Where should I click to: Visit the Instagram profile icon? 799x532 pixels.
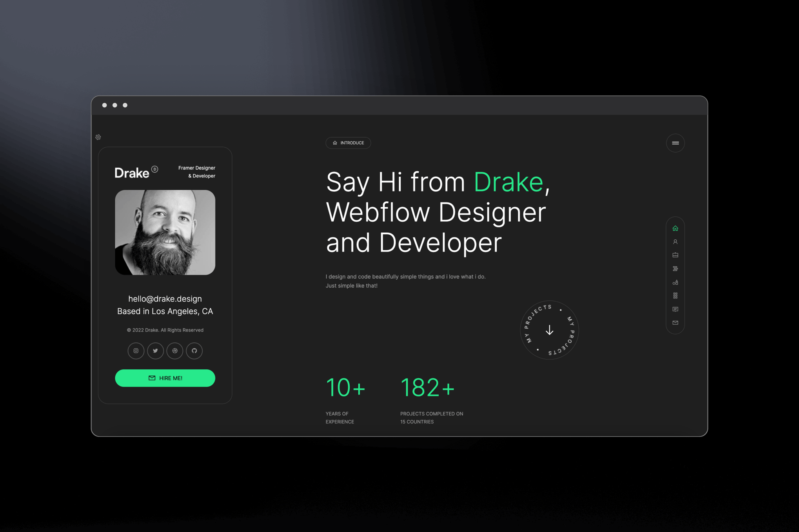point(136,351)
